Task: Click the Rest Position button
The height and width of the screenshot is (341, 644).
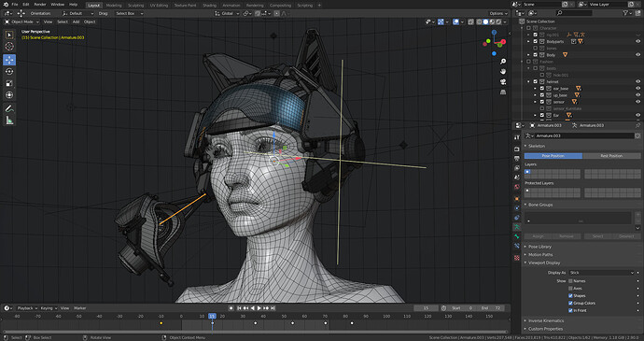Action: pyautogui.click(x=611, y=156)
